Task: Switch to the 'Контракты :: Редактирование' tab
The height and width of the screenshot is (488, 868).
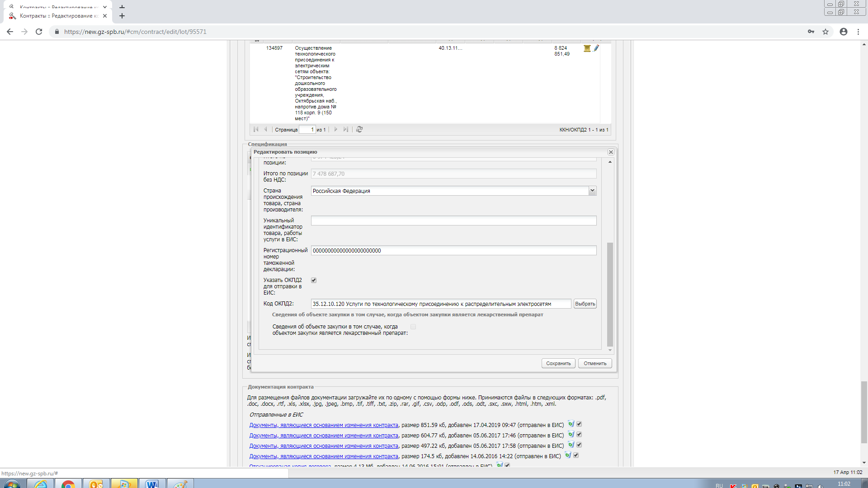Action: point(59,16)
